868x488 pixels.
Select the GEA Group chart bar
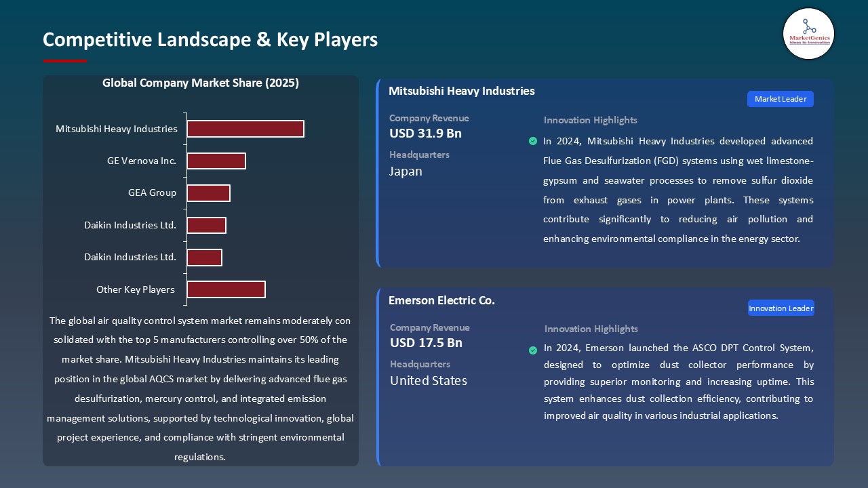click(209, 193)
